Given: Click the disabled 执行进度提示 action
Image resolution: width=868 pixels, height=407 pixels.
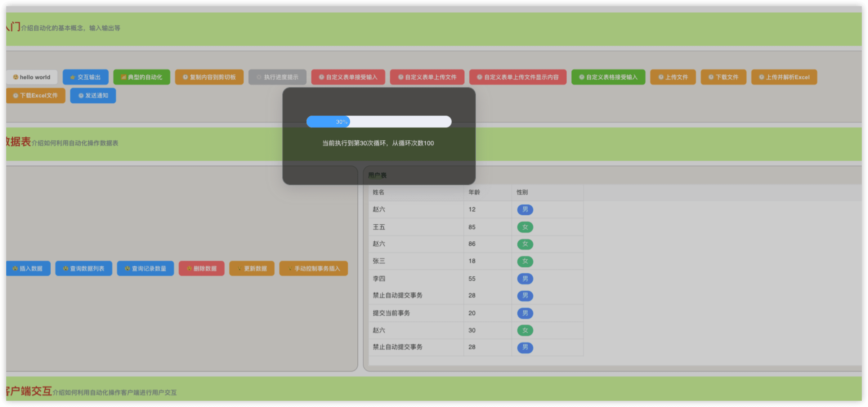Looking at the screenshot, I should click(277, 77).
